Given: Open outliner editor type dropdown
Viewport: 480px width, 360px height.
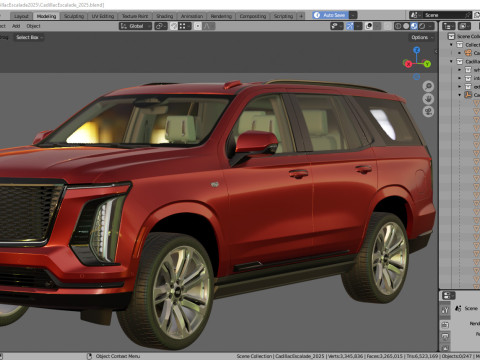Looking at the screenshot, I should coord(449,26).
